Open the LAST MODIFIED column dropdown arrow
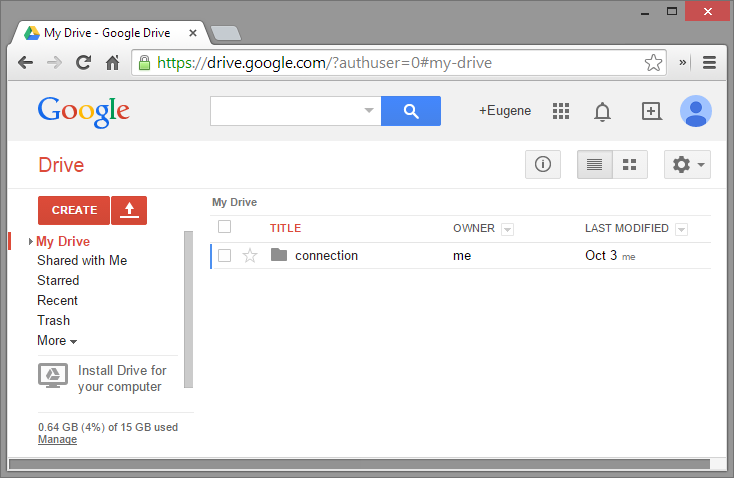734x478 pixels. tap(682, 229)
